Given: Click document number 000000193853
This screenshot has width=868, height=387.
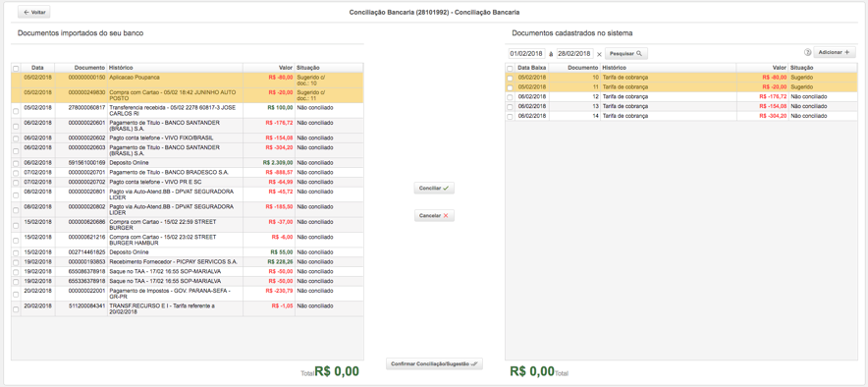Looking at the screenshot, I should [86, 261].
